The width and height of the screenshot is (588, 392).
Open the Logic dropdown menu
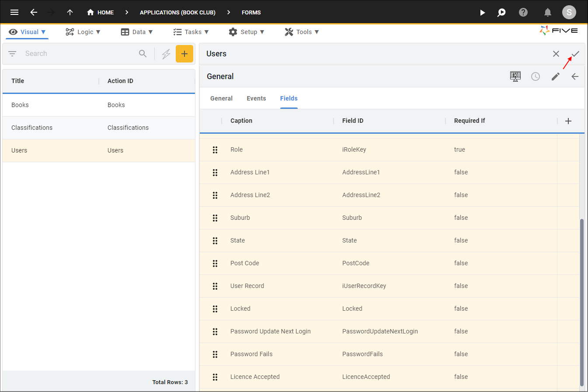[x=83, y=32]
